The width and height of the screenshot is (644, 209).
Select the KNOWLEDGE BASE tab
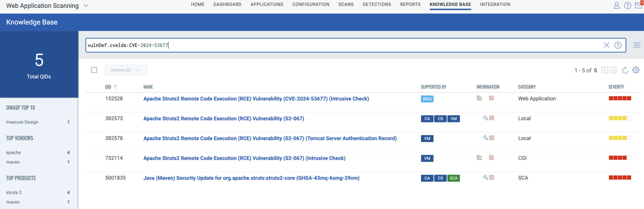(450, 4)
